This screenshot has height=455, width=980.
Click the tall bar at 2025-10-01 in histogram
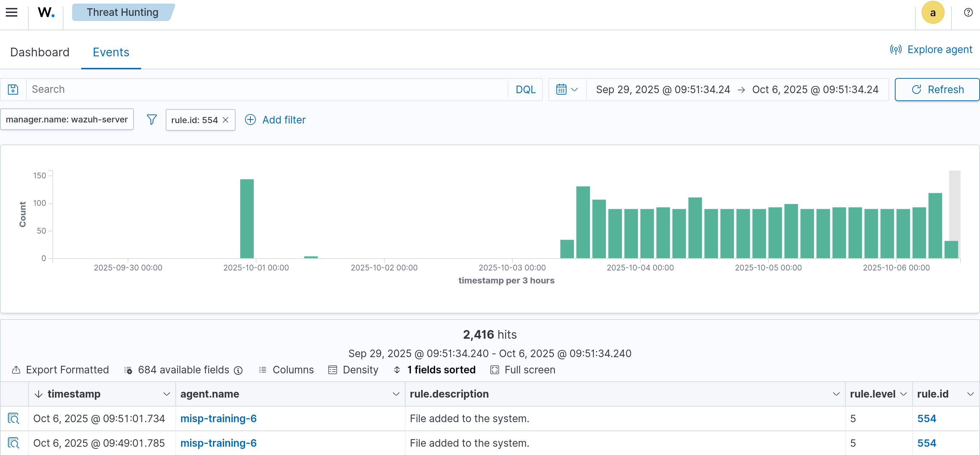(x=247, y=218)
